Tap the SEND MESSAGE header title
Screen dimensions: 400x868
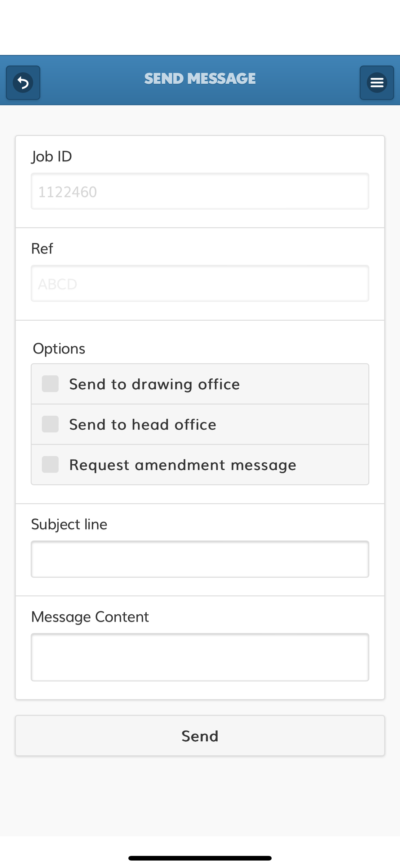coord(200,79)
